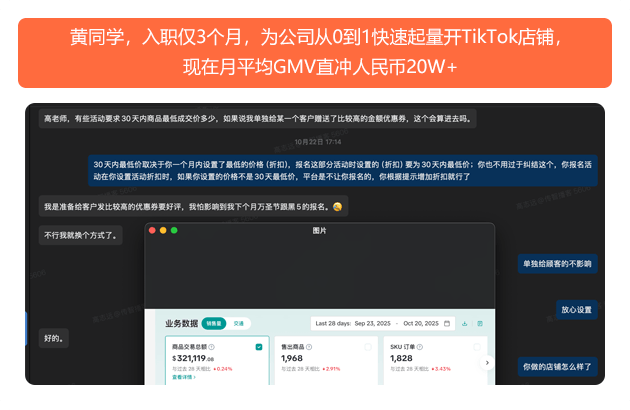The width and height of the screenshot is (630, 410).
Task: Close the 图片 preview window
Action: (152, 230)
